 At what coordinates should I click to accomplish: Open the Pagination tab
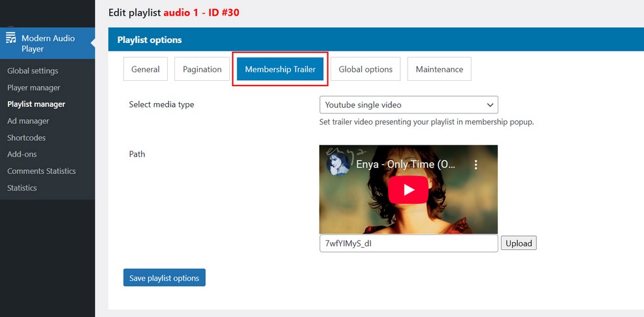202,69
